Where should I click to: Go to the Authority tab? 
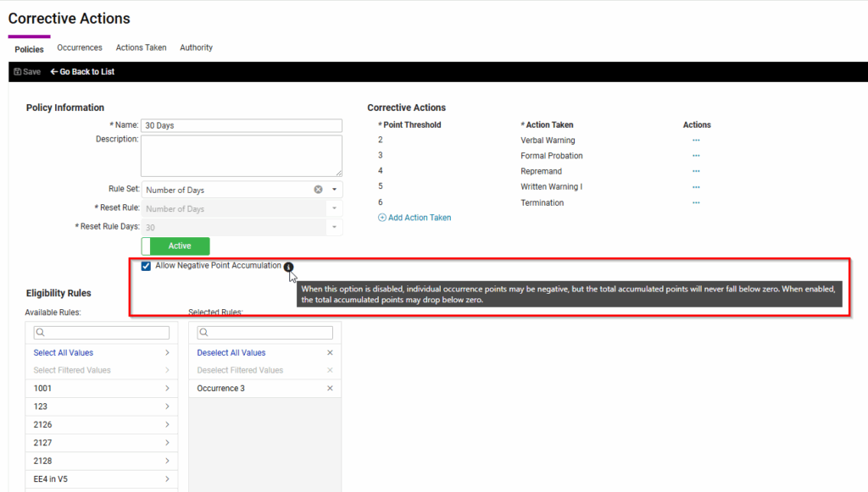click(196, 48)
